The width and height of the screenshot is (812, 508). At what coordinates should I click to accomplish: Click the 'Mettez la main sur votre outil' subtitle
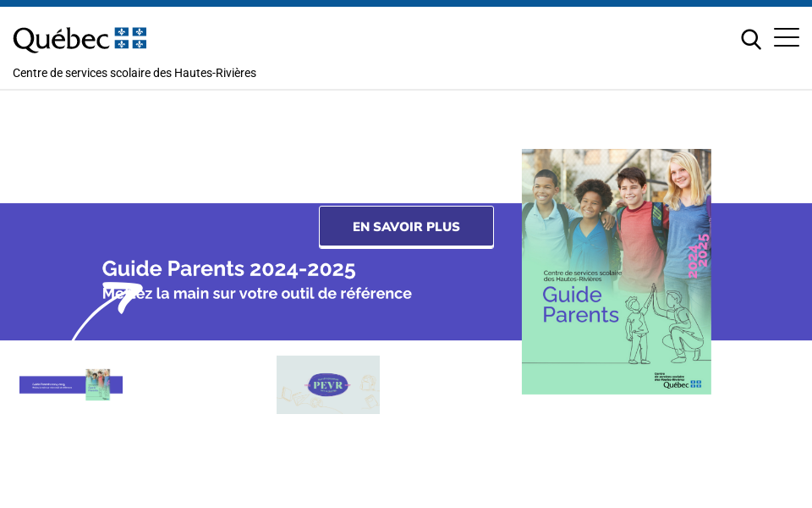click(x=257, y=294)
